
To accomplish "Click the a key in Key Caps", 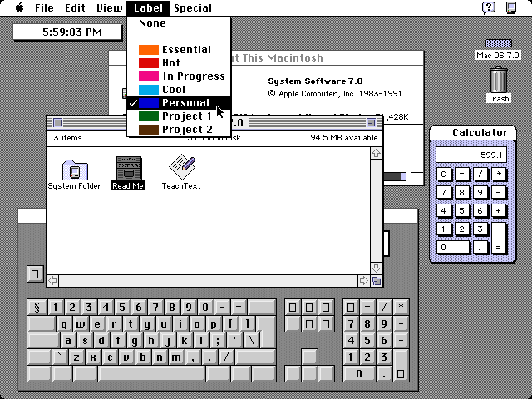I will coord(68,340).
